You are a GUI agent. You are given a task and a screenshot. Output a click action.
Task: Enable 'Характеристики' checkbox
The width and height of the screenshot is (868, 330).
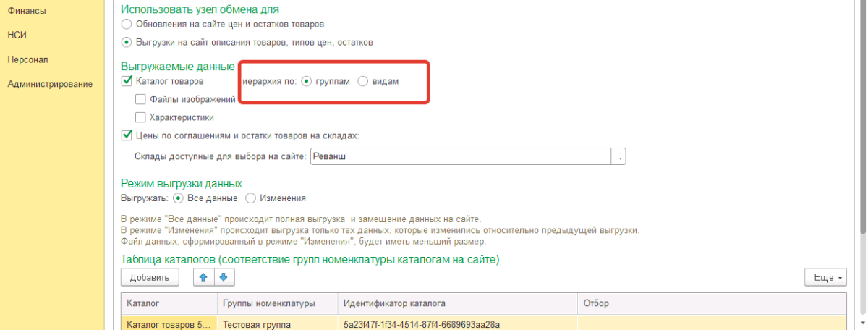pos(140,117)
